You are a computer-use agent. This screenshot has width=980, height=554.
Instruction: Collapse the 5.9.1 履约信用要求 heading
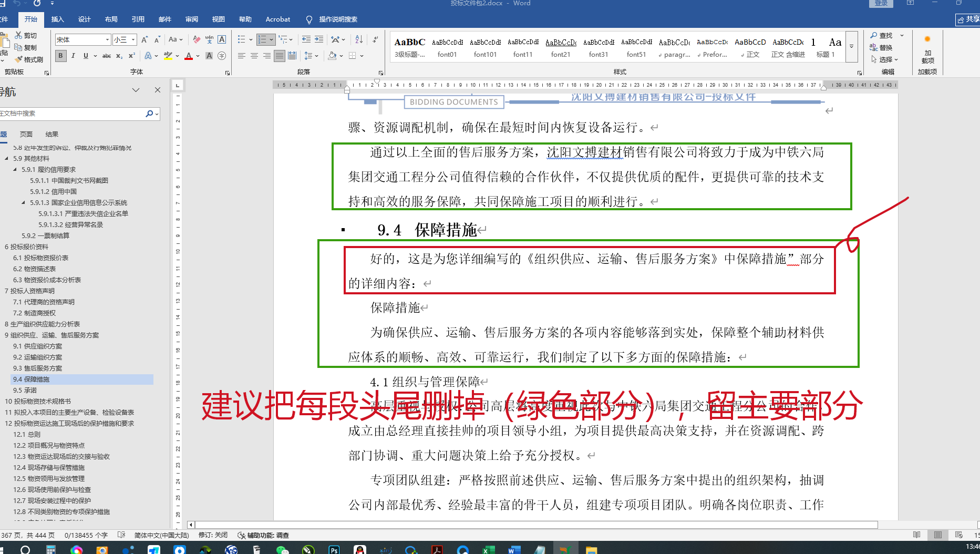click(x=15, y=170)
